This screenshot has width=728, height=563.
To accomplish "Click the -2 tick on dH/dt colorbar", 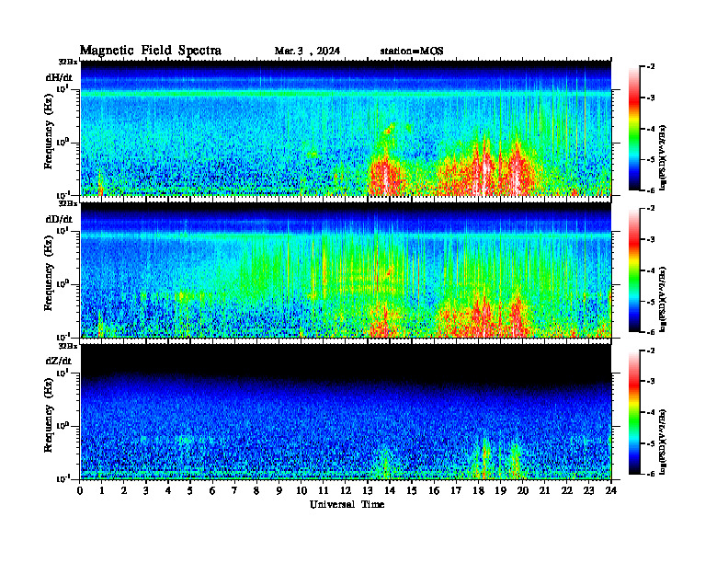I will click(652, 67).
